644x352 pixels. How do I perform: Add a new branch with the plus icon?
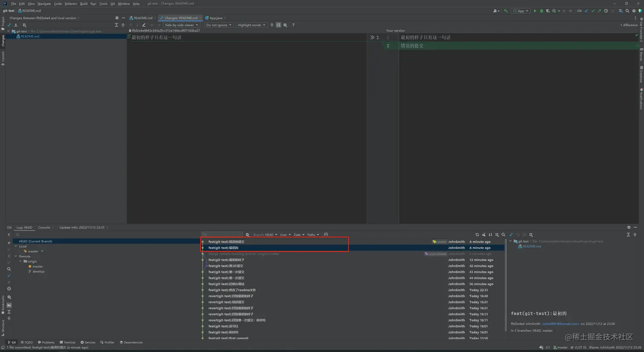coord(9,243)
